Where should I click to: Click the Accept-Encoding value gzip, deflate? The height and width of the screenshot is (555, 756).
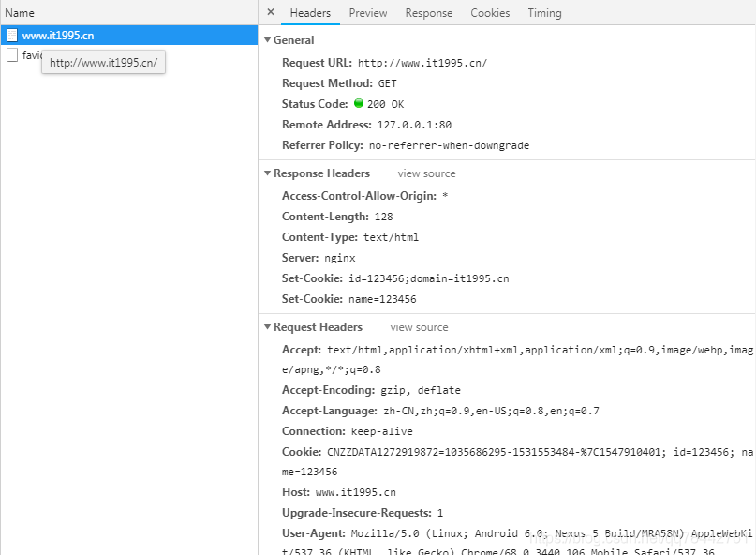[x=421, y=390]
